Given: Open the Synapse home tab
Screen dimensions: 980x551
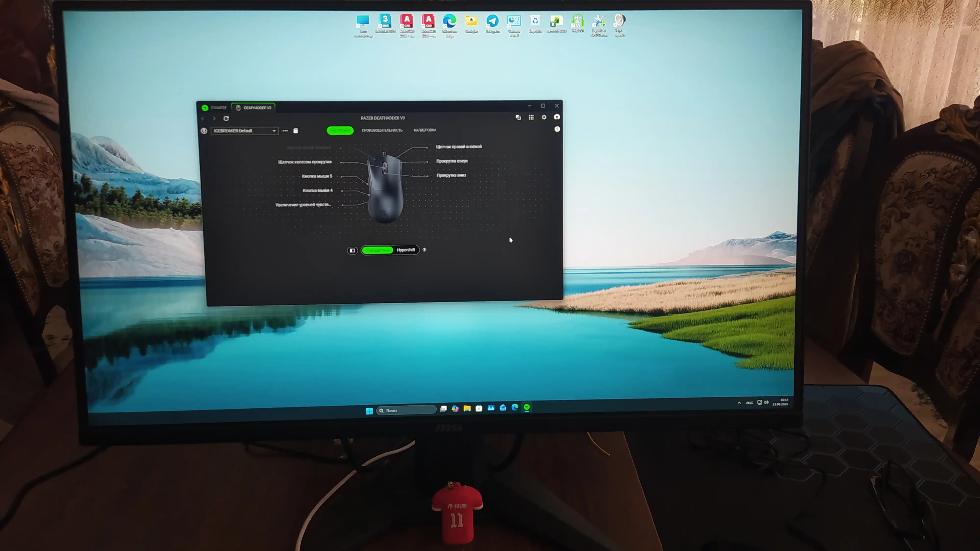Looking at the screenshot, I should 214,108.
